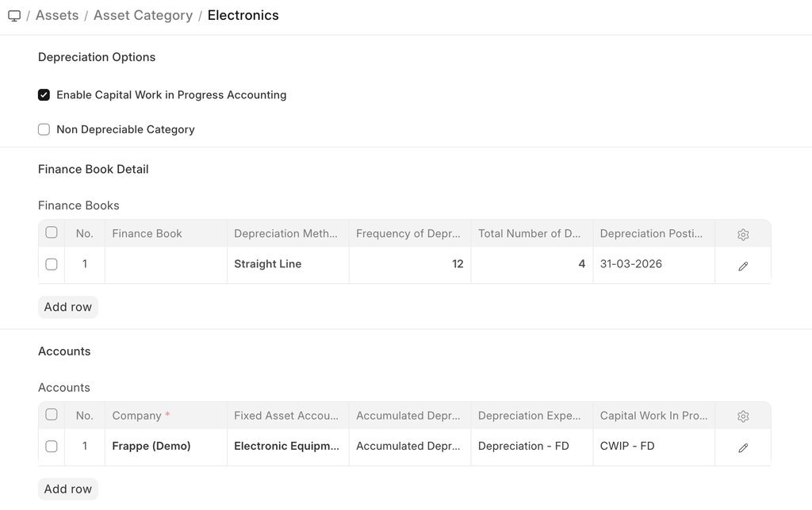The image size is (812, 510).
Task: Enable the Non Depreciable Category checkbox
Action: click(44, 128)
